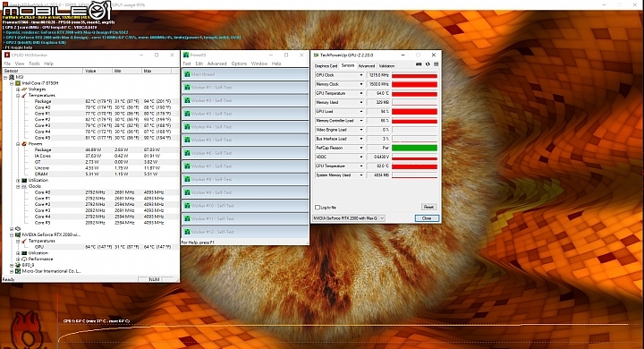Open the Video Engine Load dropdown

coord(361,130)
